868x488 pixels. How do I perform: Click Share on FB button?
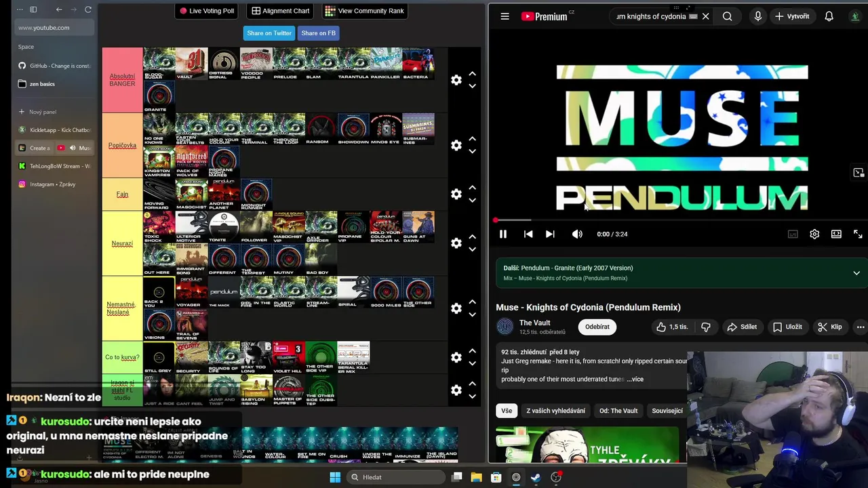pyautogui.click(x=318, y=33)
